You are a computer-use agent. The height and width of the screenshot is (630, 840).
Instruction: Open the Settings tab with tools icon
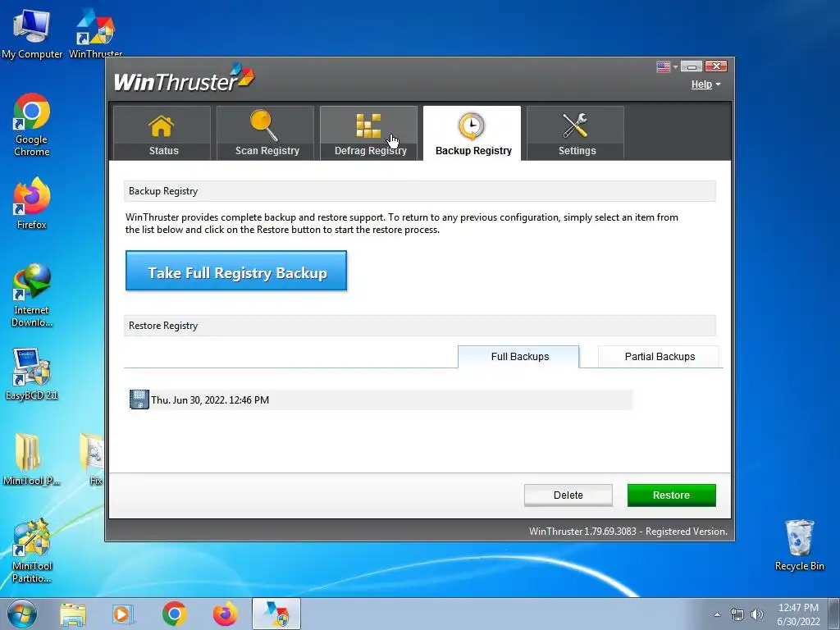coord(575,133)
